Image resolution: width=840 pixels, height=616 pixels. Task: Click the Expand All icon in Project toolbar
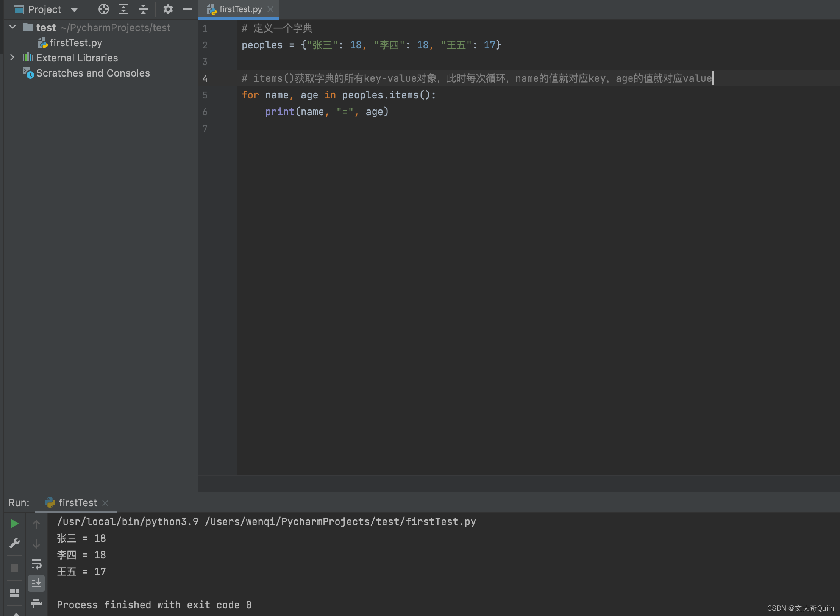tap(123, 9)
